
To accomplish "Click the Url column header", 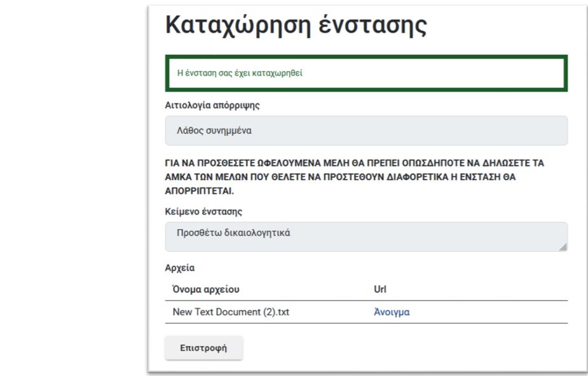I will pos(380,289).
